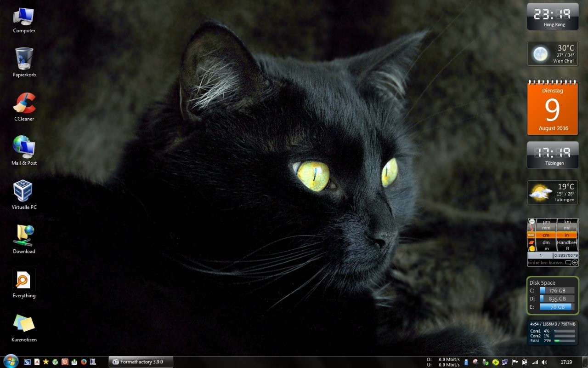Screen dimensions: 588x368
Task: Launch Firefox from the quick launch bar
Action: tap(84, 362)
